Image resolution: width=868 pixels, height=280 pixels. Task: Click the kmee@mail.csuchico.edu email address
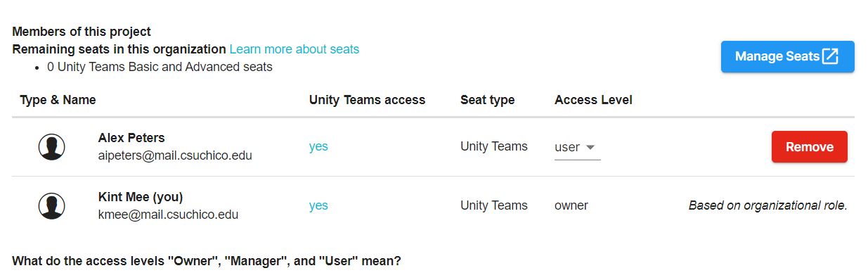point(168,215)
